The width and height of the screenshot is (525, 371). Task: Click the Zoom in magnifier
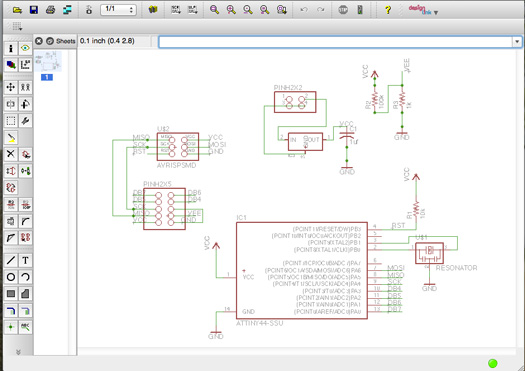[231, 10]
